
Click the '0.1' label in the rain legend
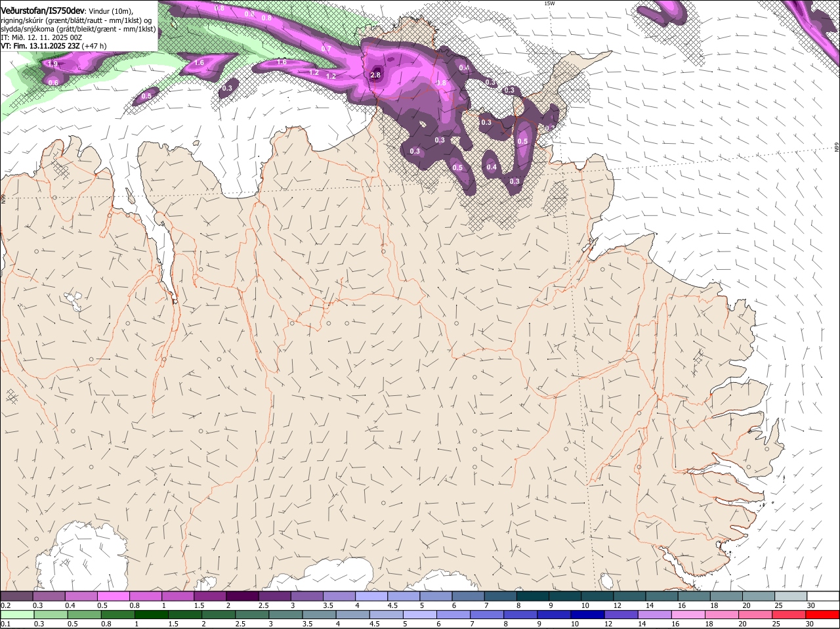(5, 624)
